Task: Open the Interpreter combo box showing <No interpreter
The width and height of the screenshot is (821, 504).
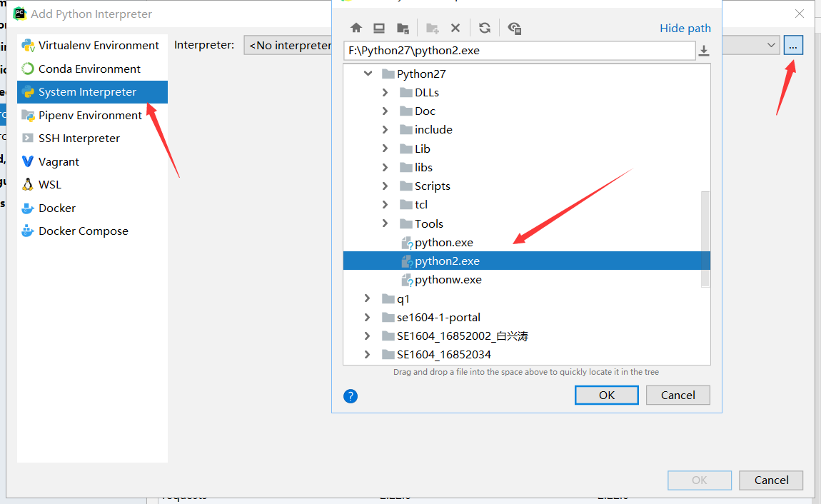Action: coord(288,46)
